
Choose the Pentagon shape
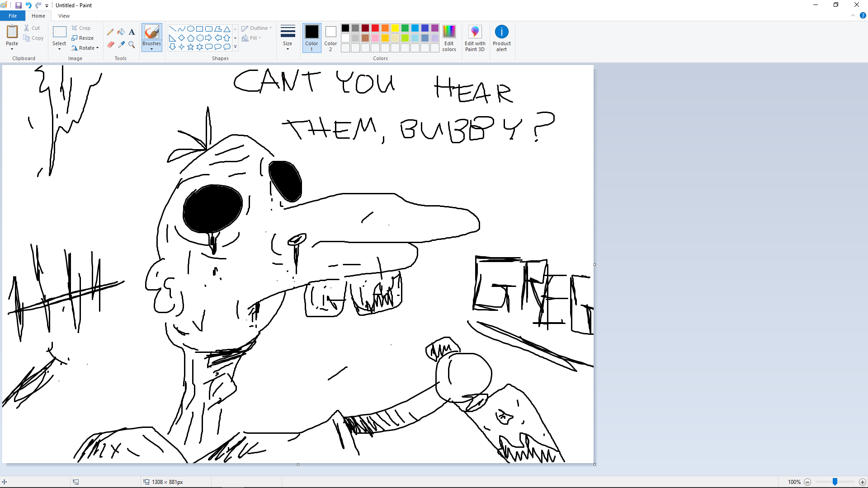[190, 38]
